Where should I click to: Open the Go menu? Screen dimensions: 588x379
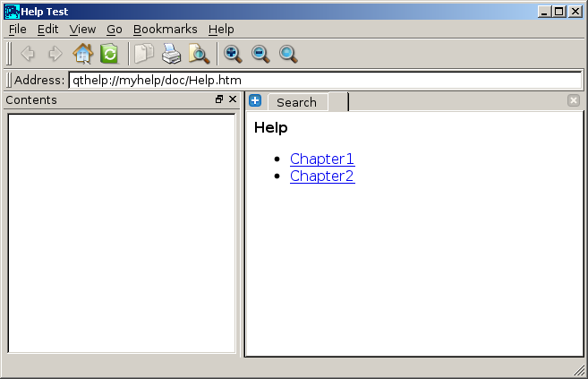[x=115, y=30]
